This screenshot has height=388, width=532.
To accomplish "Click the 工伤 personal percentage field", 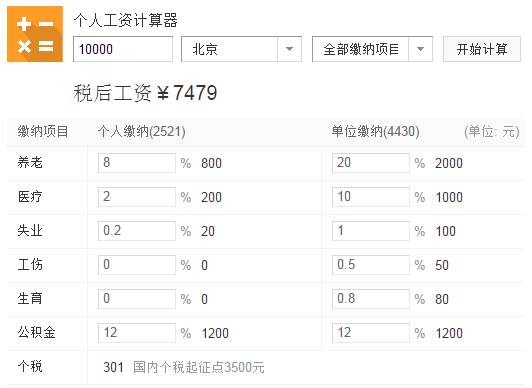I will point(137,265).
